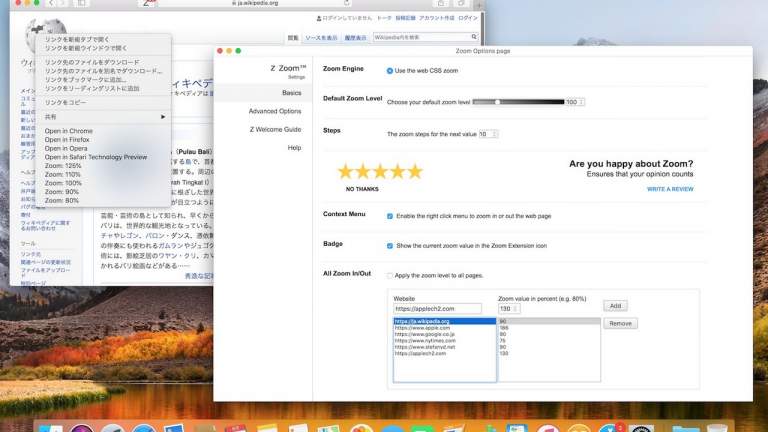This screenshot has width=768, height=432.
Task: Choose リンクをリーディングリストに追加
Action: point(92,88)
